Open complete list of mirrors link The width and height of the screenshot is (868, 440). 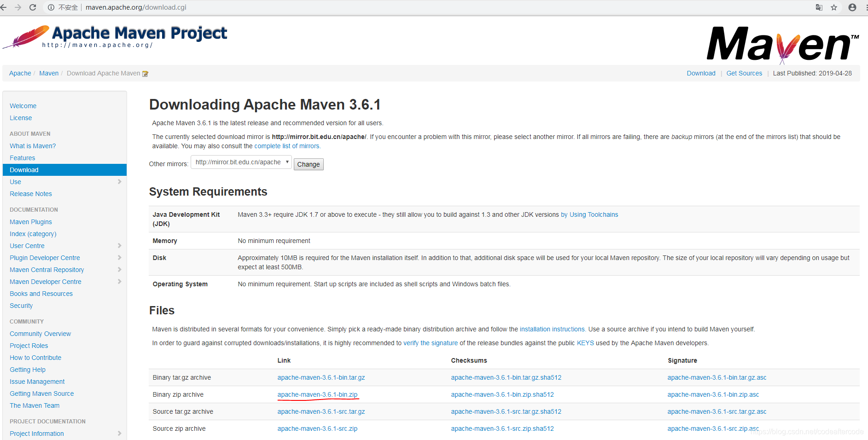[287, 146]
